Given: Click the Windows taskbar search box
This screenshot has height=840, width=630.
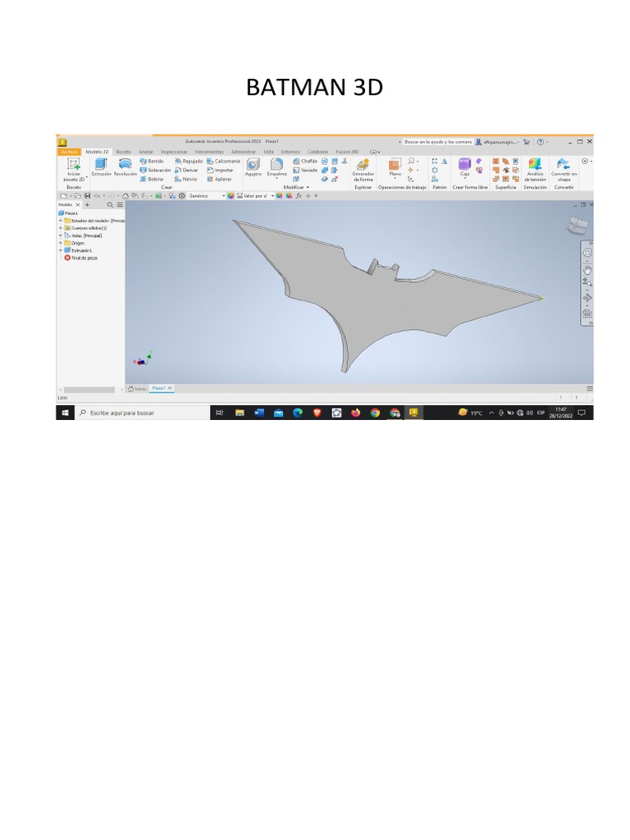Looking at the screenshot, I should 142,413.
